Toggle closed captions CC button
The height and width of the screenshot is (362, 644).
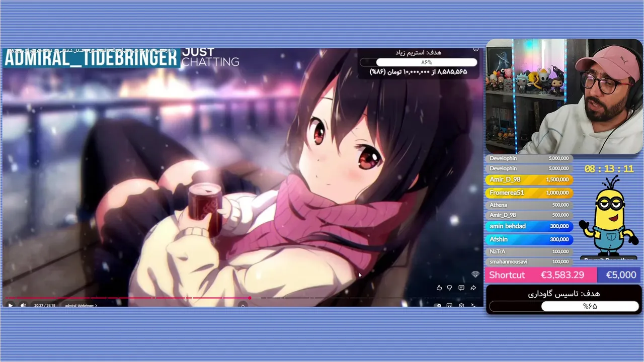pyautogui.click(x=449, y=305)
